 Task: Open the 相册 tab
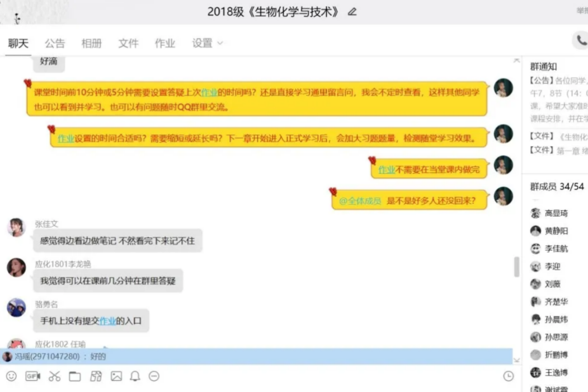(x=92, y=43)
